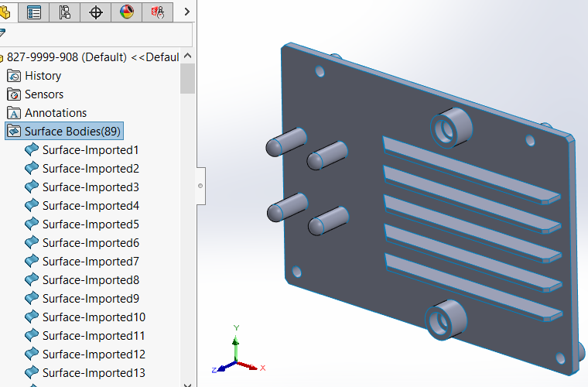Screen dimensions: 588x387
Task: Click the Surface-Imported12 surface icon
Action: [x=32, y=354]
